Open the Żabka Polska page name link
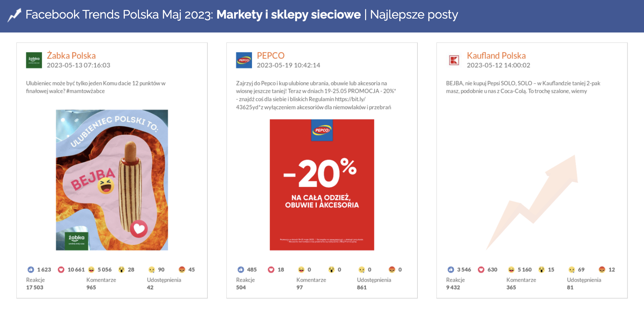Image resolution: width=644 pixels, height=311 pixels. 71,55
